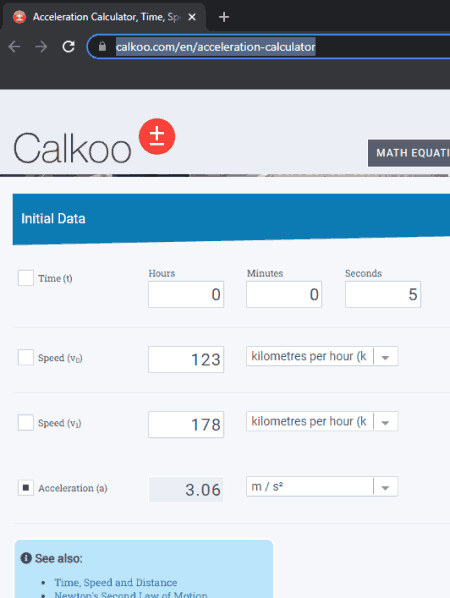450x598 pixels.
Task: Click the browser back arrow
Action: tap(14, 47)
